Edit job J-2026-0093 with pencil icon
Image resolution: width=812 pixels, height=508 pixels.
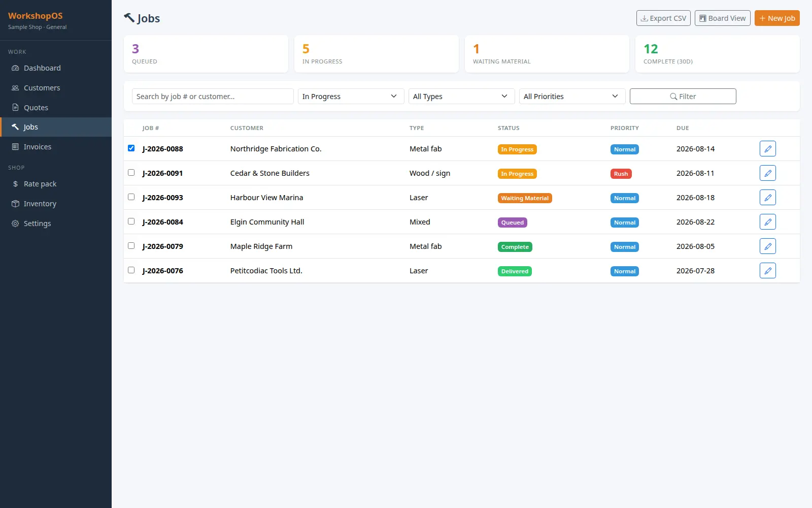point(768,198)
